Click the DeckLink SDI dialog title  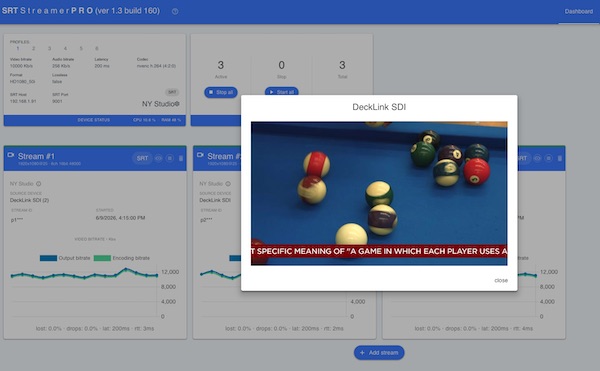click(379, 107)
